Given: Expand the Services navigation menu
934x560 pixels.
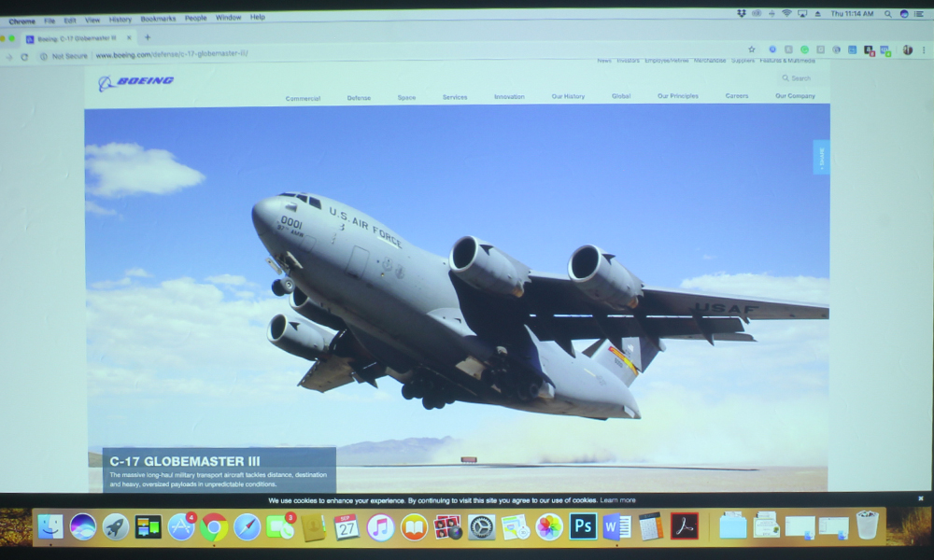Looking at the screenshot, I should point(455,97).
